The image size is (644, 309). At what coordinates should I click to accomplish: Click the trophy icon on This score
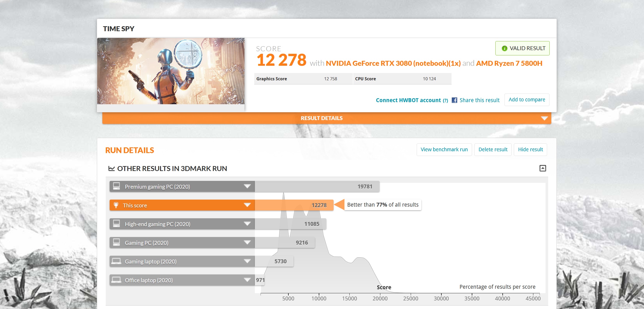[x=116, y=205]
